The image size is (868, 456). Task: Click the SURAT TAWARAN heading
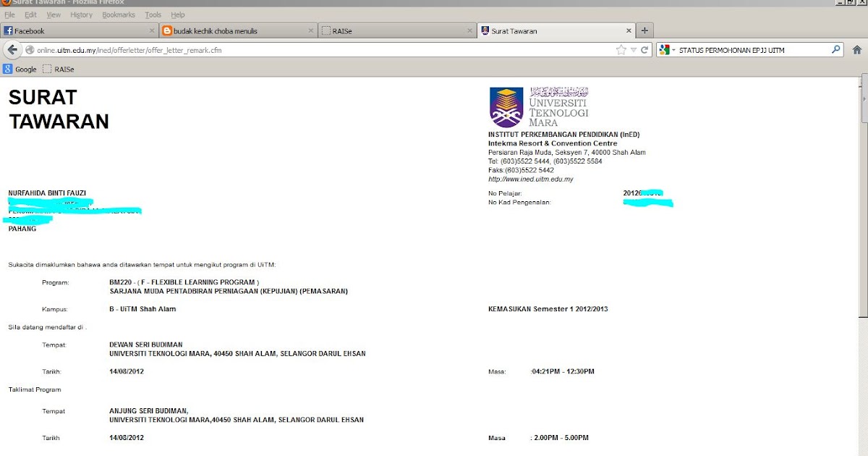58,109
